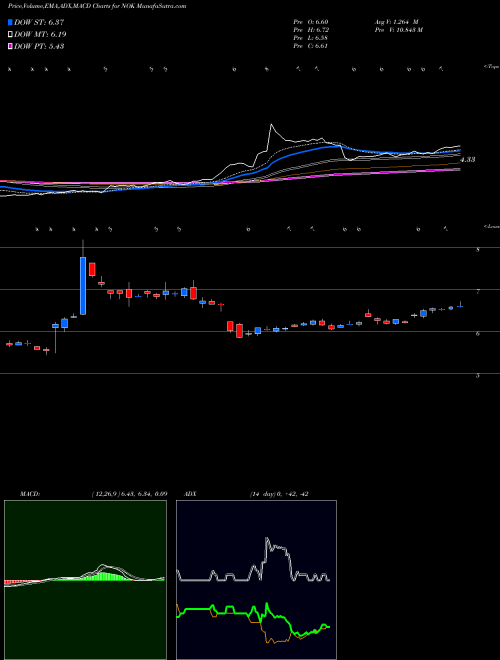The width and height of the screenshot is (500, 660).
Task: Select the 'DOW ST: 6.37' legend text
Action: click(x=39, y=22)
